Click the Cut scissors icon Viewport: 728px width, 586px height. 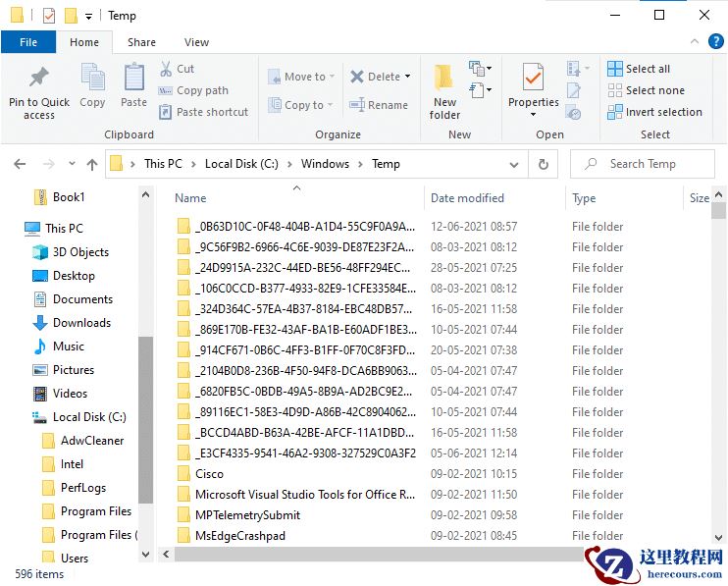click(x=166, y=69)
